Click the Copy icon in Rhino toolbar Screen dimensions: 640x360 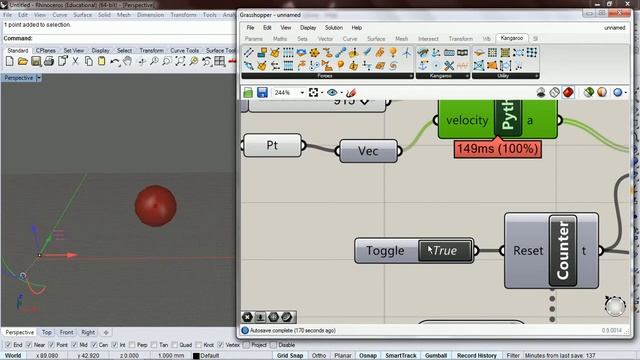coord(89,61)
